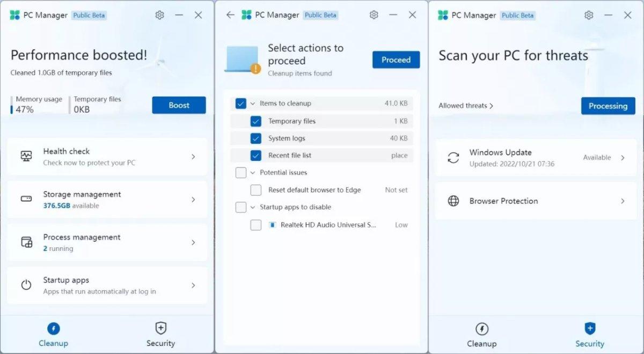Click the back arrow in PC Manager
The width and height of the screenshot is (644, 354).
[x=230, y=15]
